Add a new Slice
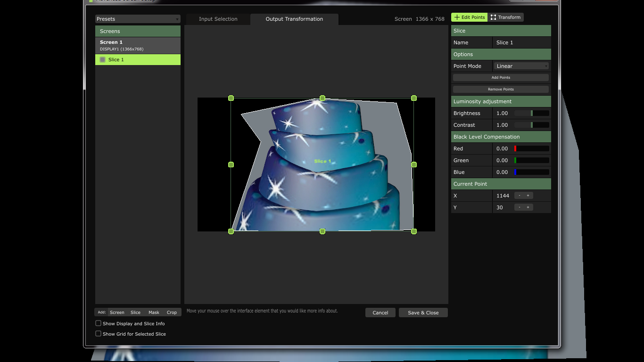644x362 pixels. pos(135,312)
